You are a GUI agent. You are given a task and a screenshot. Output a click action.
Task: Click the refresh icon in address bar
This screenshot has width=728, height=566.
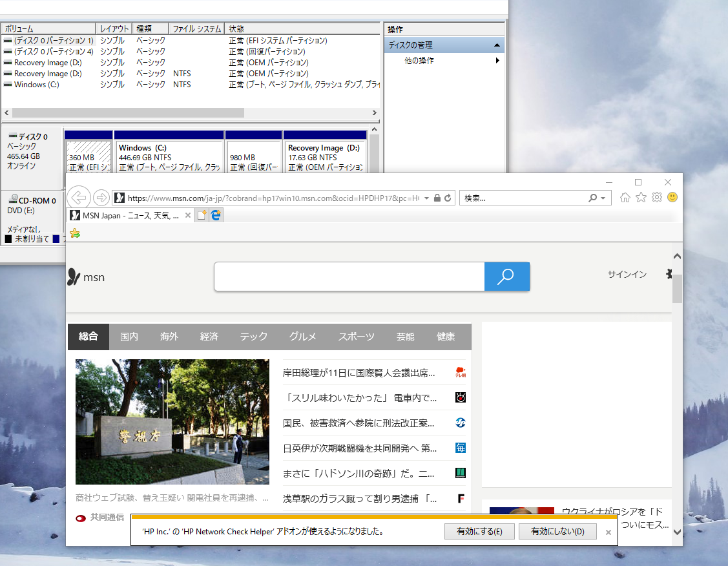448,198
